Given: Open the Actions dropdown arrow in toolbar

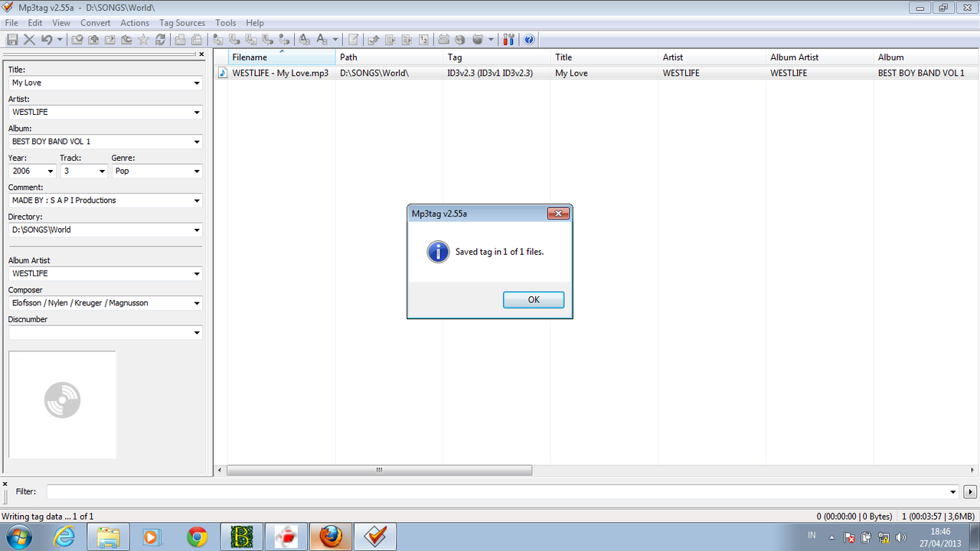Looking at the screenshot, I should coord(335,39).
